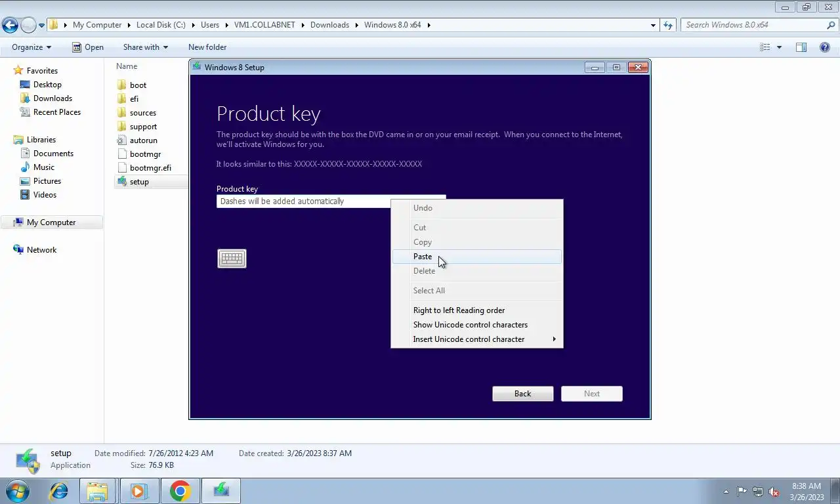Show hidden system tray icons
Image resolution: width=840 pixels, height=504 pixels.
click(726, 492)
